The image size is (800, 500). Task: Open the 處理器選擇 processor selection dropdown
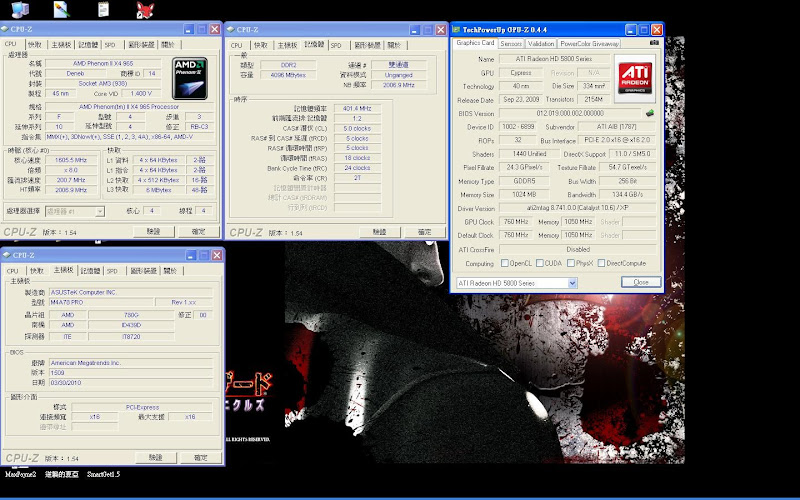pos(100,211)
